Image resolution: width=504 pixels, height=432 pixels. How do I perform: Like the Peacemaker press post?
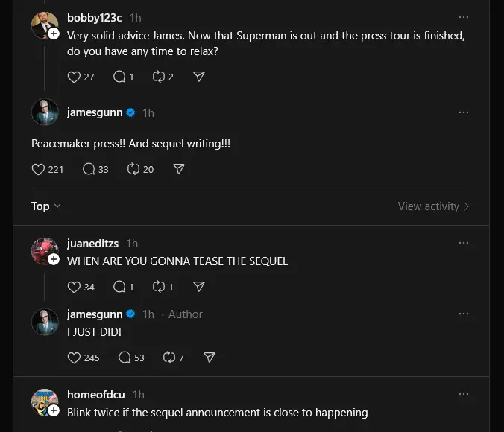[39, 169]
